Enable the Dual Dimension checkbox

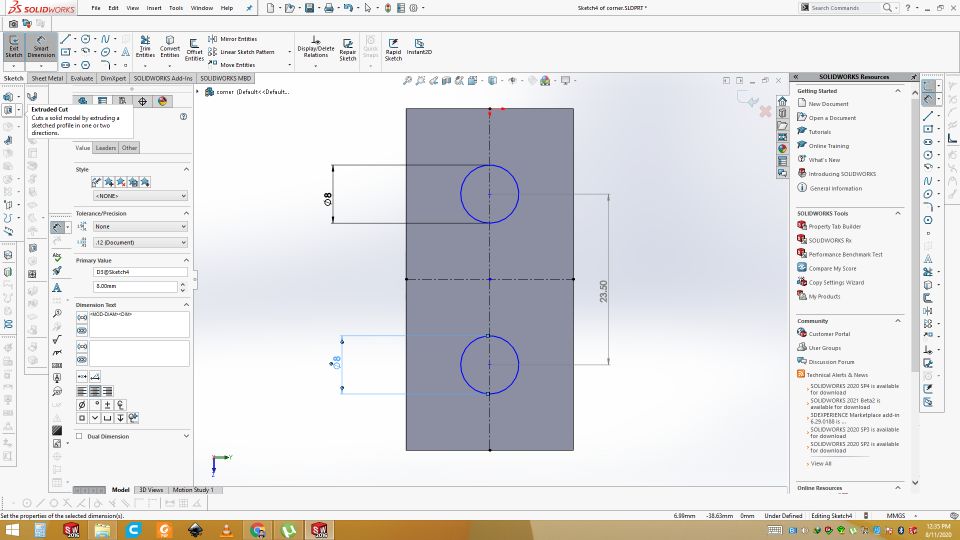tap(79, 436)
